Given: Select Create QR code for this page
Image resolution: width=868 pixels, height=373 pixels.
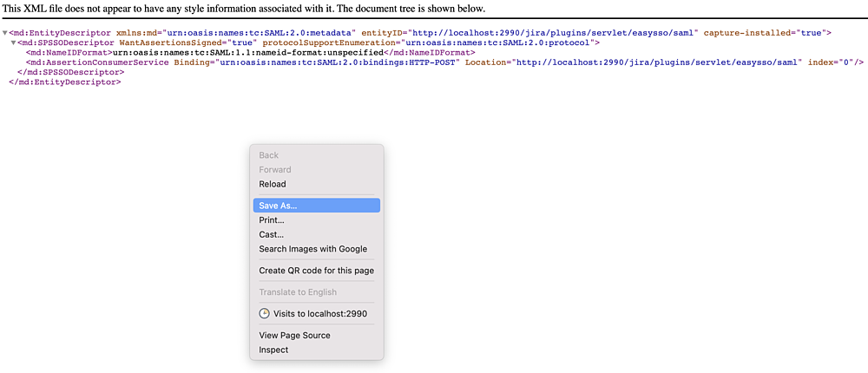Looking at the screenshot, I should click(317, 271).
